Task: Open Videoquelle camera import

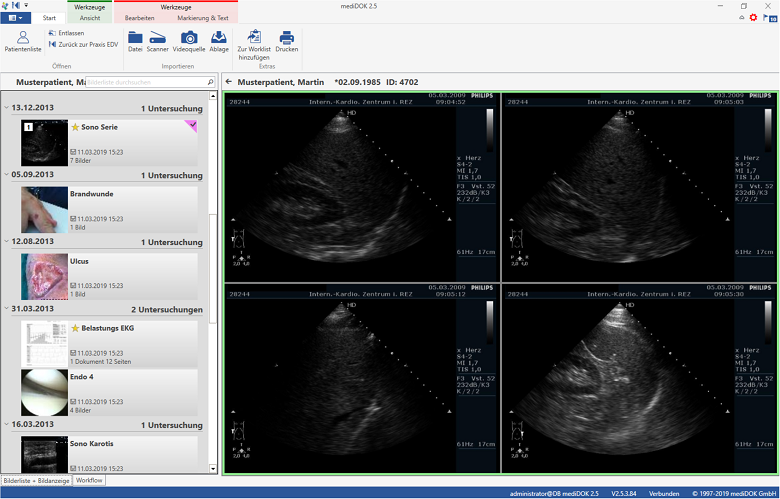Action: pos(189,39)
